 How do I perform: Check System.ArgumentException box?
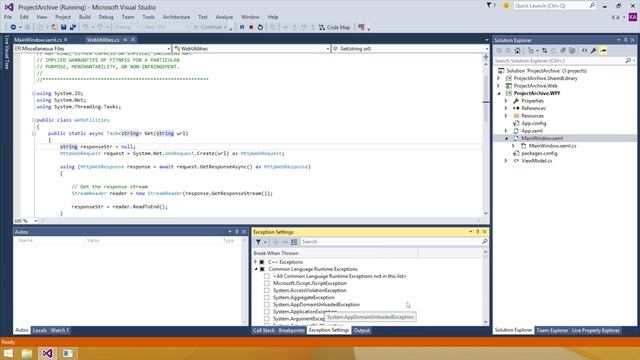click(267, 319)
